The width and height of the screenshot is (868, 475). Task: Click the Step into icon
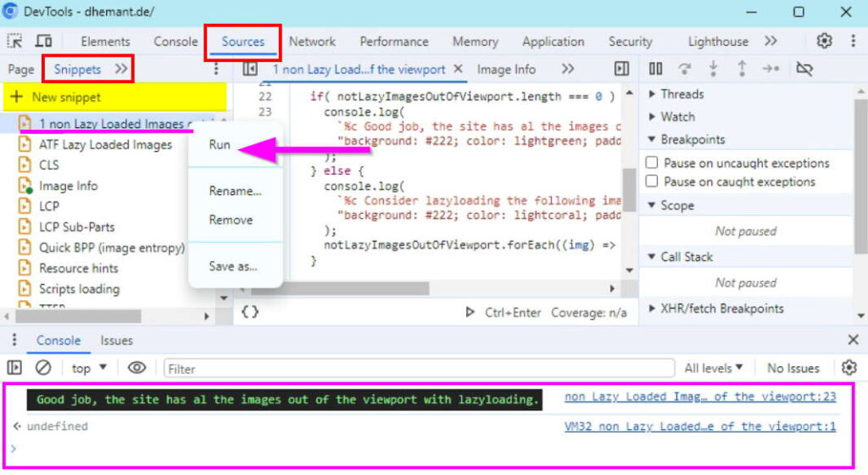(x=713, y=69)
